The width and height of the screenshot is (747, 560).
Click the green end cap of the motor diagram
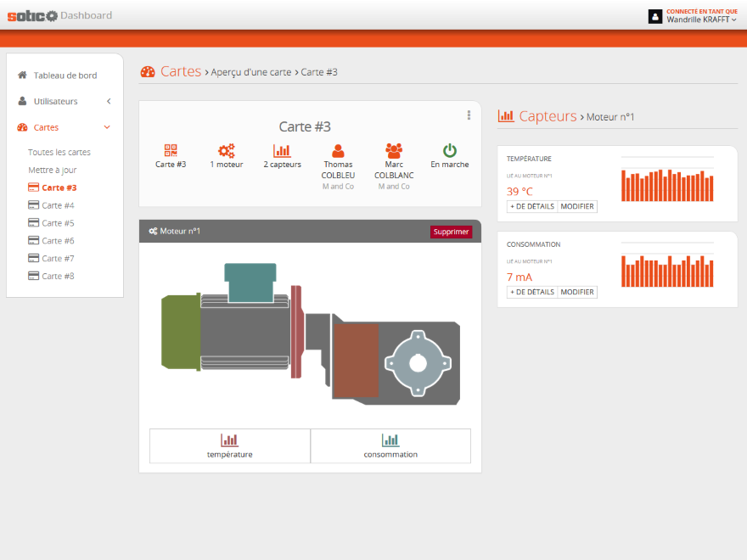pyautogui.click(x=181, y=332)
